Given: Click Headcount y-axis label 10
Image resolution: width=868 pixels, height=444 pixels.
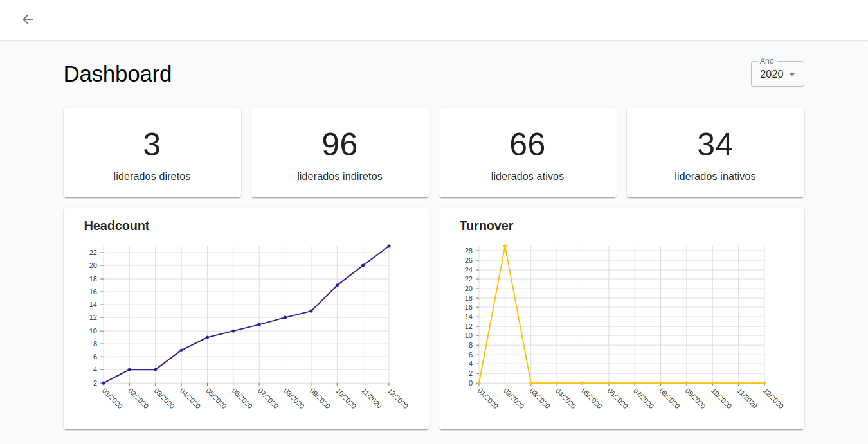Looking at the screenshot, I should (x=93, y=331).
